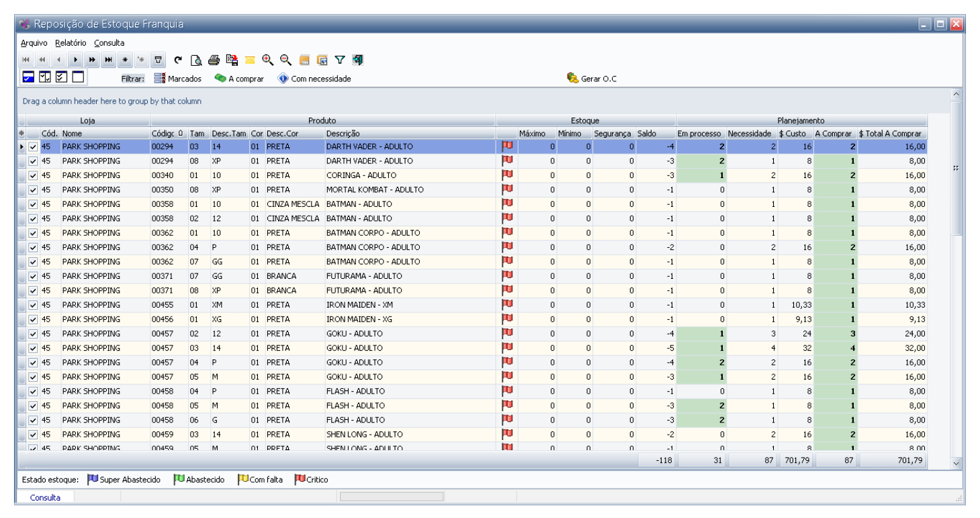Toggle checkbox for IRON MAIDEN - XG row
The height and width of the screenshot is (518, 980).
click(x=33, y=319)
